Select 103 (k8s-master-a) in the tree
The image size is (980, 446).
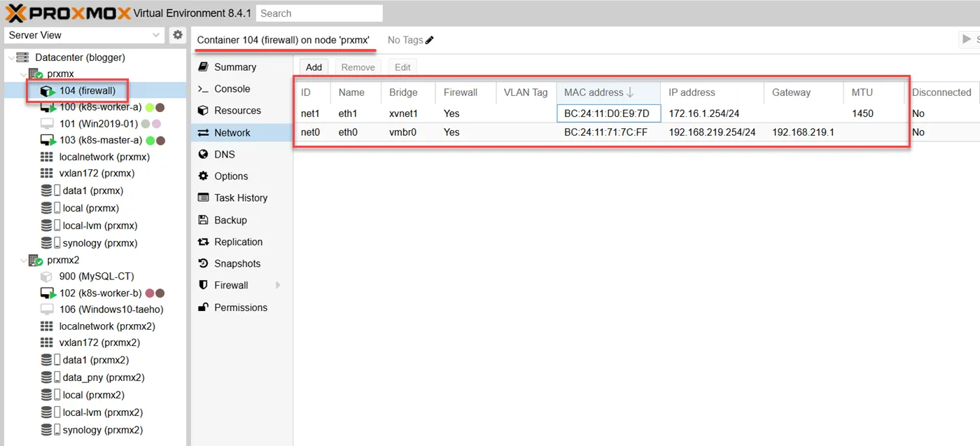[x=100, y=140]
